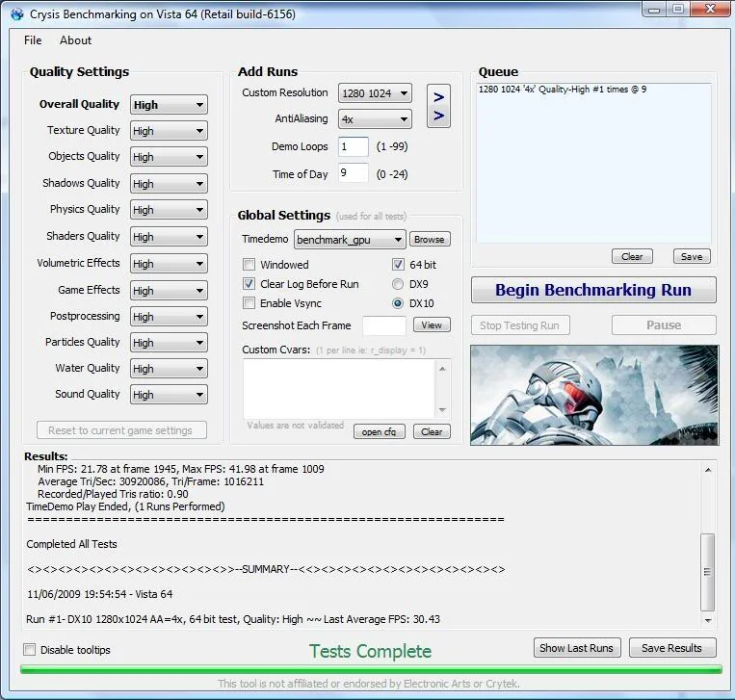Click the 11/06/2009 19:54:54 timestamp line
The image size is (735, 700).
coord(100,594)
